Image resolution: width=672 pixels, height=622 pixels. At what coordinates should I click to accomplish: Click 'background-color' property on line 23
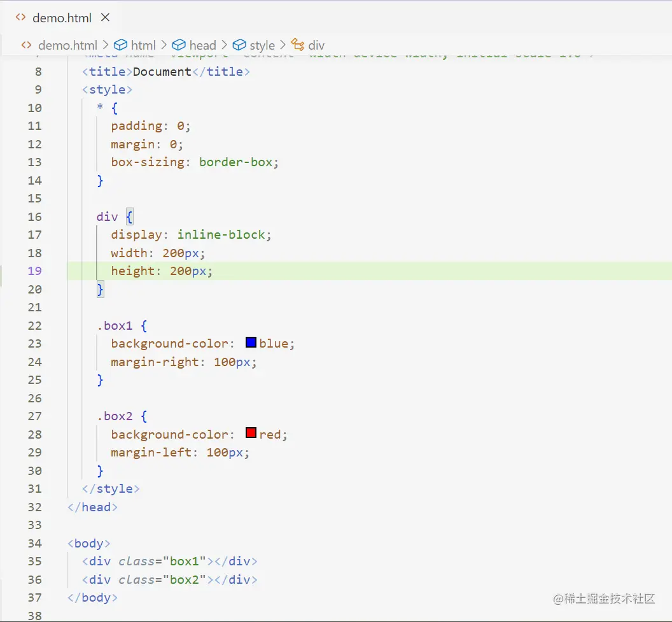pyautogui.click(x=169, y=344)
